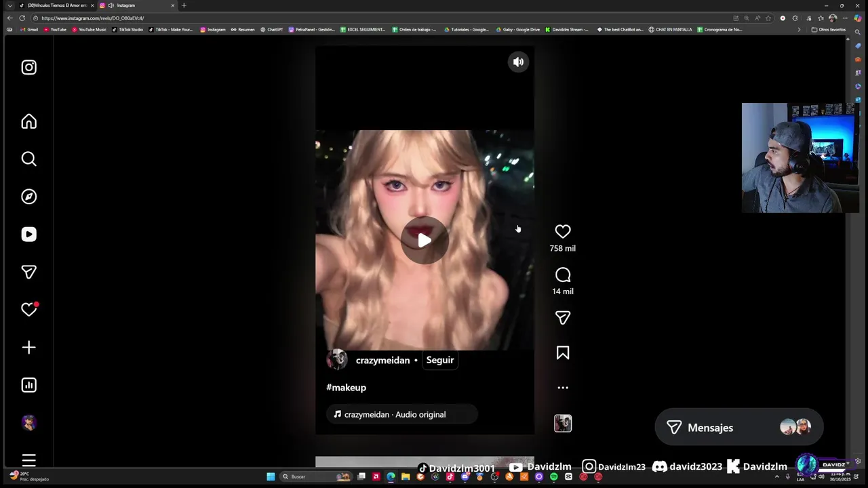Viewport: 868px width, 488px height.
Task: Expand hidden bookmarks overflow chevron
Action: tap(799, 30)
